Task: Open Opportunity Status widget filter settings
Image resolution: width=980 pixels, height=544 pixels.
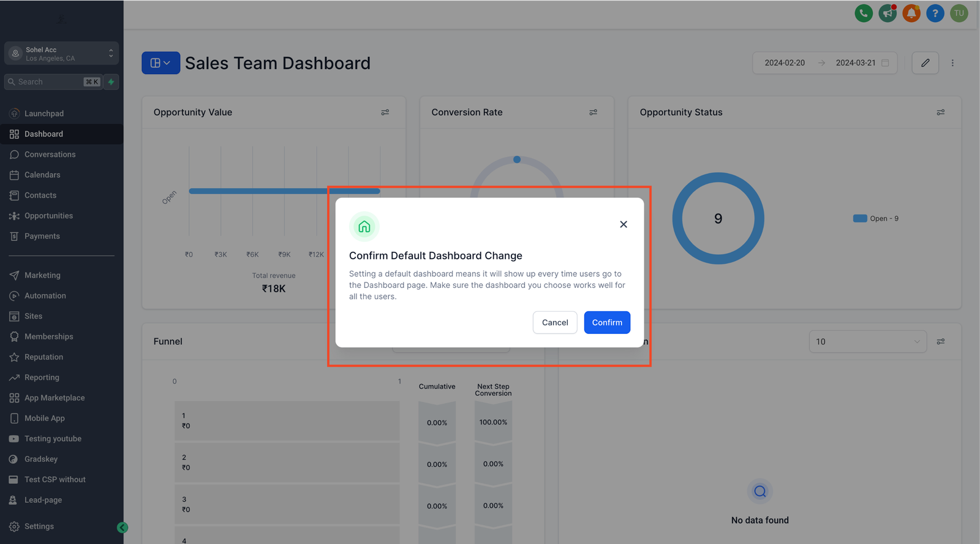Action: coord(940,112)
